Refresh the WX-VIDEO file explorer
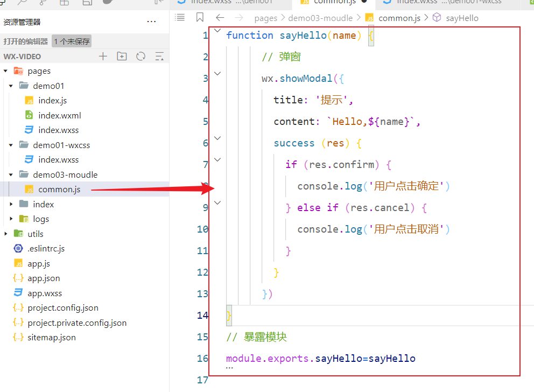Image resolution: width=534 pixels, height=392 pixels. pos(140,56)
